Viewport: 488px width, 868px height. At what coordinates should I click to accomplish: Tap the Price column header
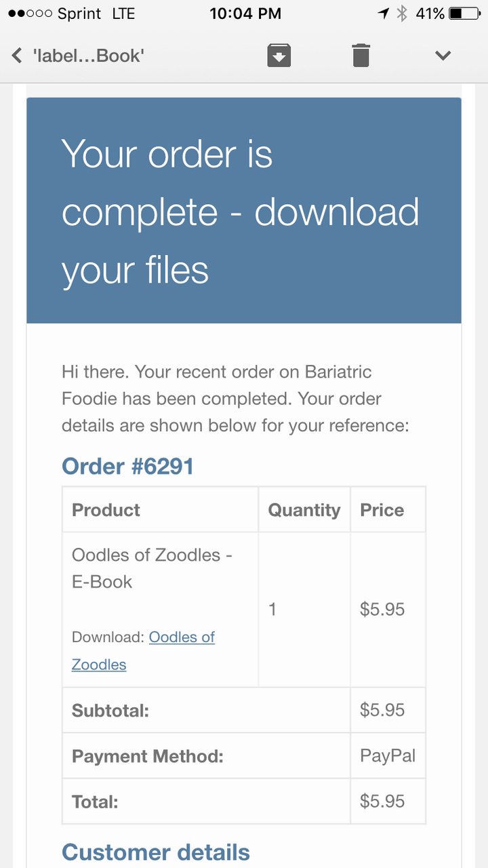pos(382,510)
